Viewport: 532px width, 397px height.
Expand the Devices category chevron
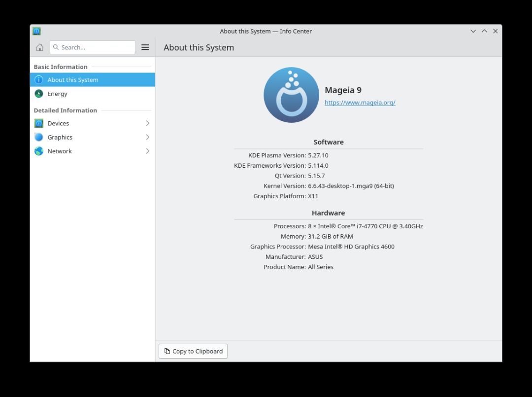(x=148, y=123)
